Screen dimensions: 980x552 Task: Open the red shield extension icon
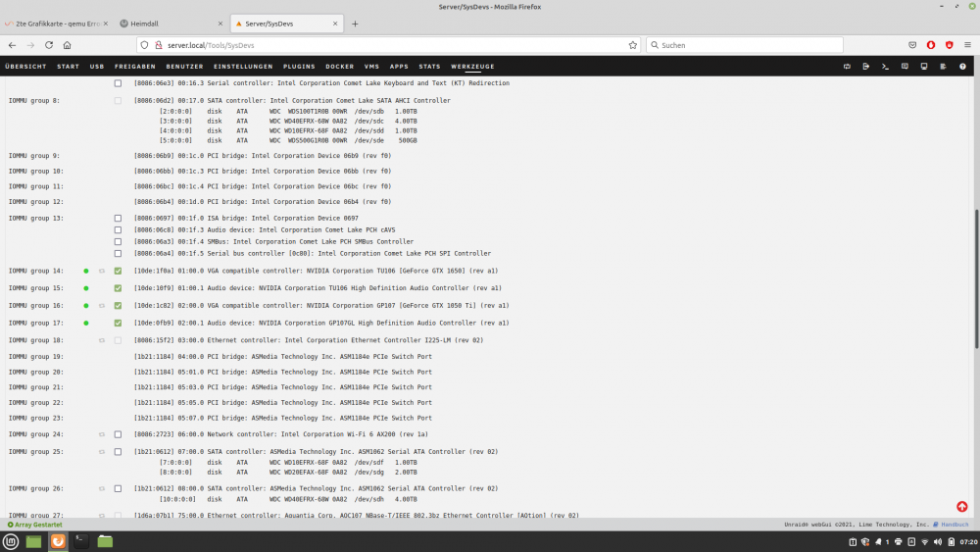click(950, 45)
